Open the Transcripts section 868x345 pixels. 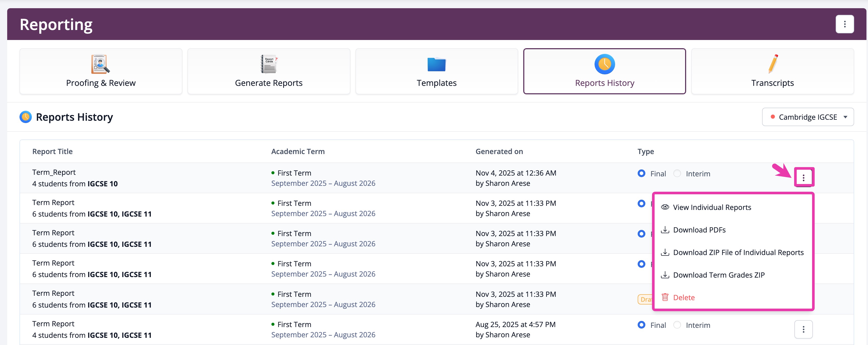point(772,71)
